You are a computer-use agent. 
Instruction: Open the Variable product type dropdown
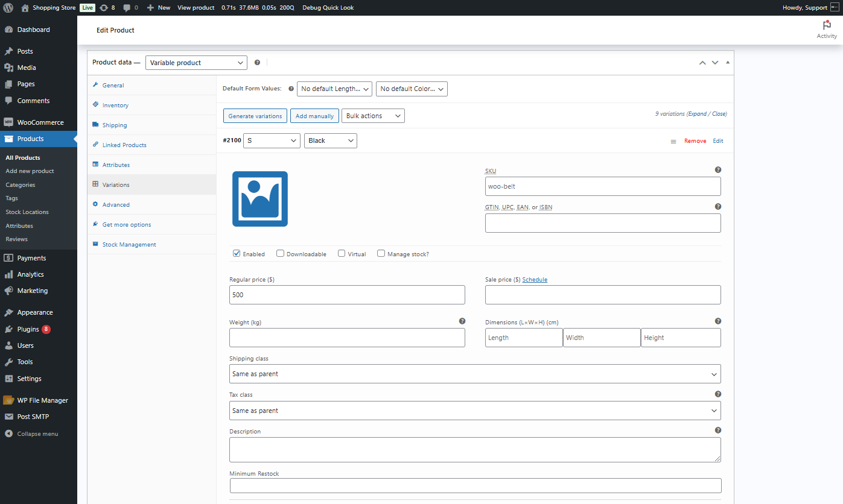point(196,63)
